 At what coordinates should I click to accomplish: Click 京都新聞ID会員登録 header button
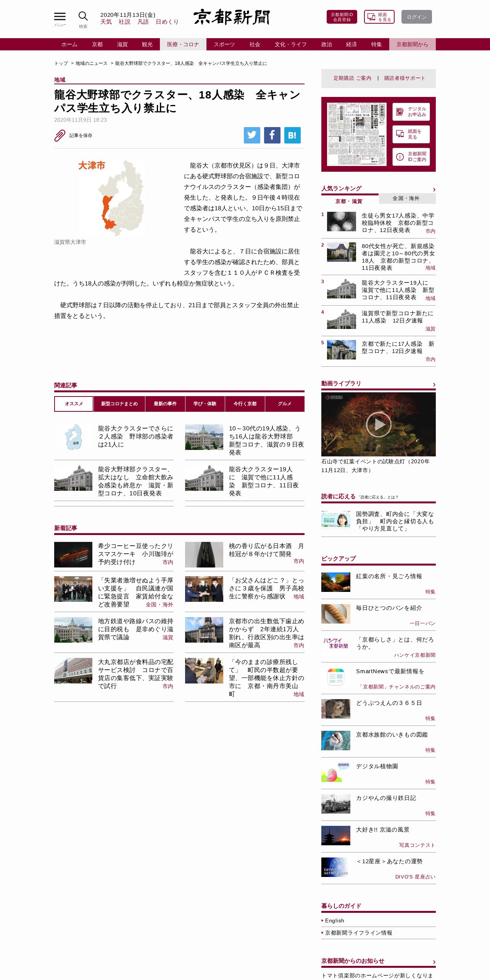342,17
